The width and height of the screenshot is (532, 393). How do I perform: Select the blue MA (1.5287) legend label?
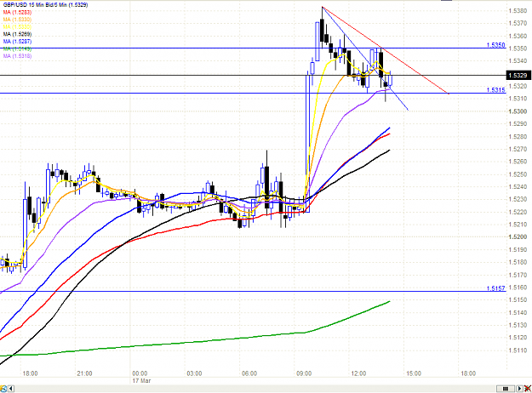point(17,42)
